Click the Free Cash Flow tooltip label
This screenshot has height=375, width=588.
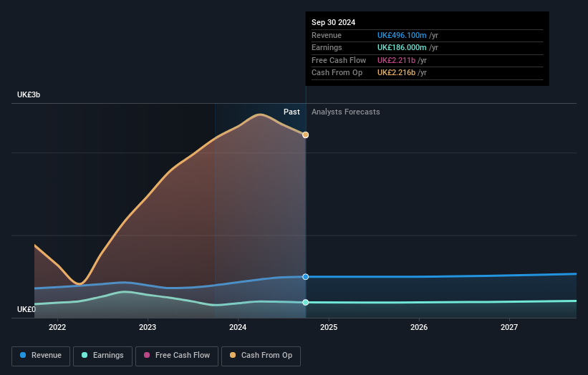coord(339,60)
